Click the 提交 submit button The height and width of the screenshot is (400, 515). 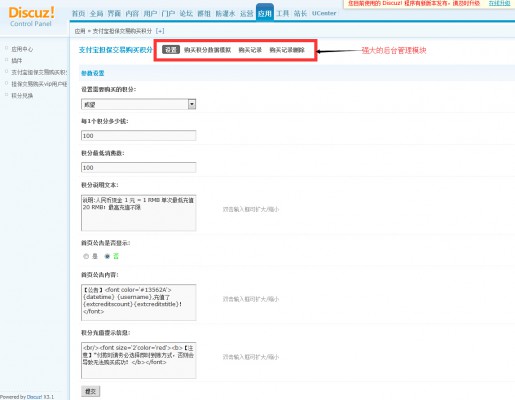(x=90, y=391)
